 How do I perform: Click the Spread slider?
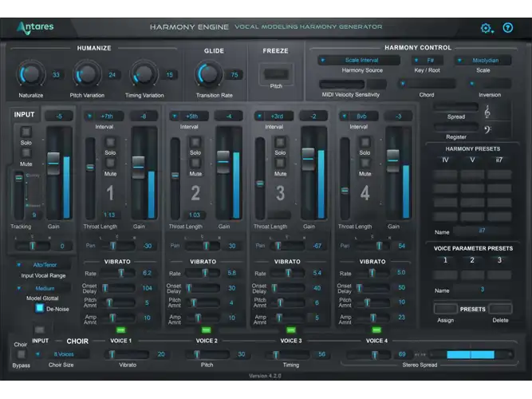click(x=455, y=107)
